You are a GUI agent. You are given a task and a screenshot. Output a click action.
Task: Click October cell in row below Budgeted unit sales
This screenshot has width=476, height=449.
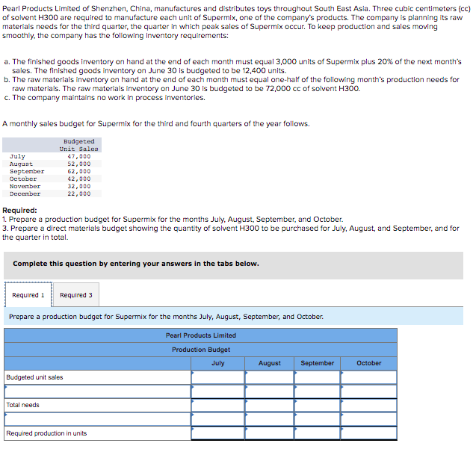click(369, 391)
